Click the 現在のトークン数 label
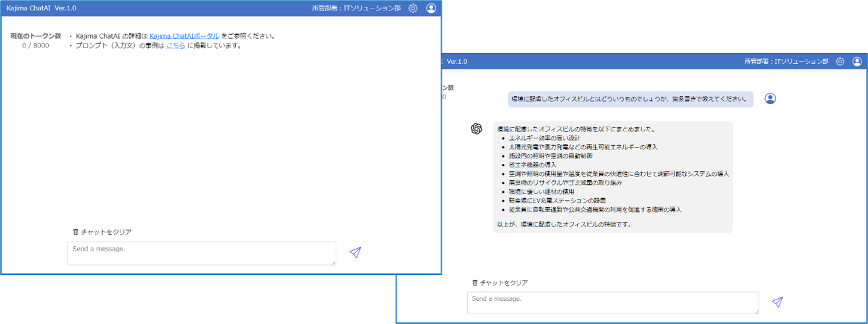This screenshot has height=324, width=868. (36, 36)
